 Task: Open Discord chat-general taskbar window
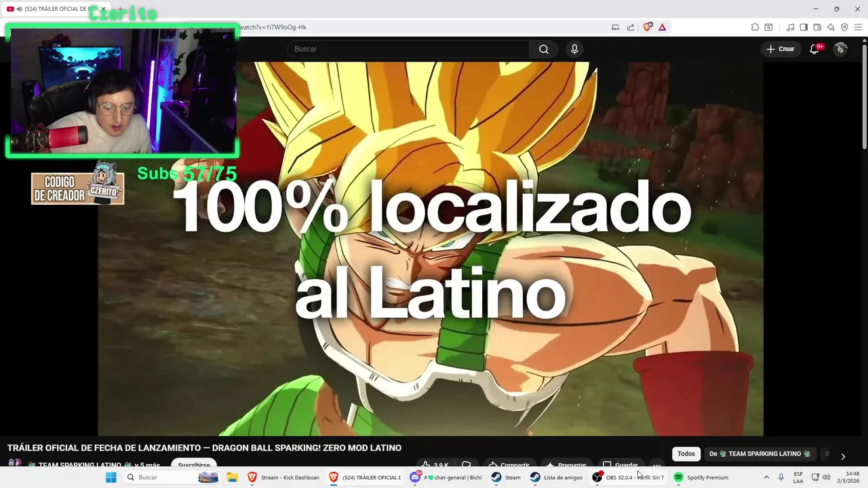[x=446, y=477]
